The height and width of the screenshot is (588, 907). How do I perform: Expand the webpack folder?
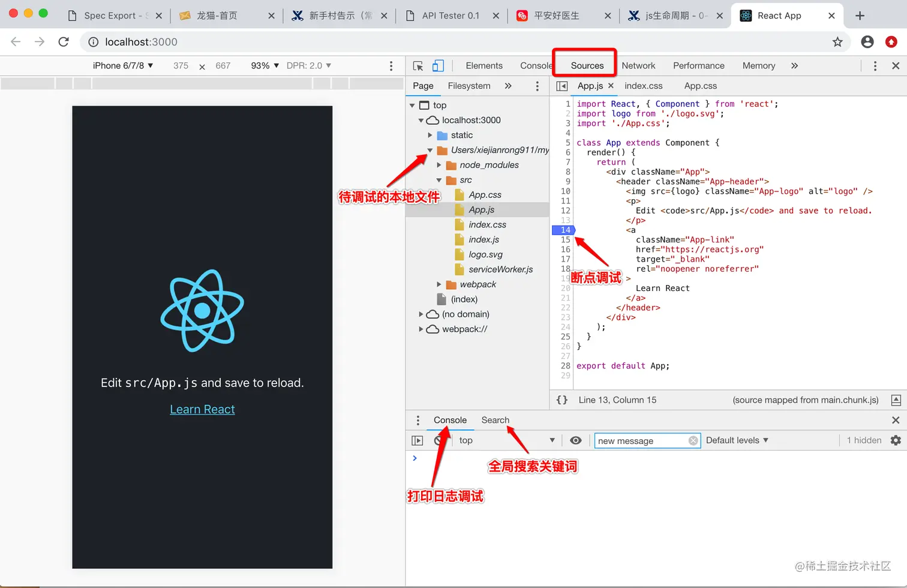click(x=439, y=284)
